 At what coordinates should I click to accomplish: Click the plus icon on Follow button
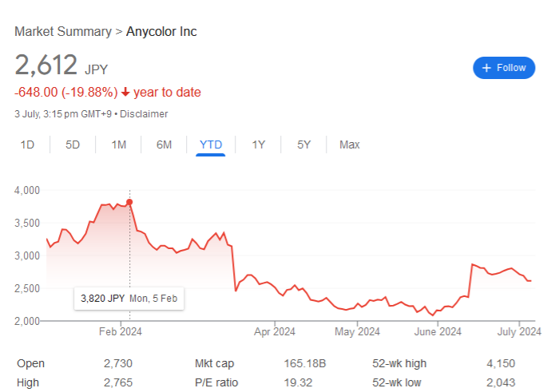click(486, 68)
